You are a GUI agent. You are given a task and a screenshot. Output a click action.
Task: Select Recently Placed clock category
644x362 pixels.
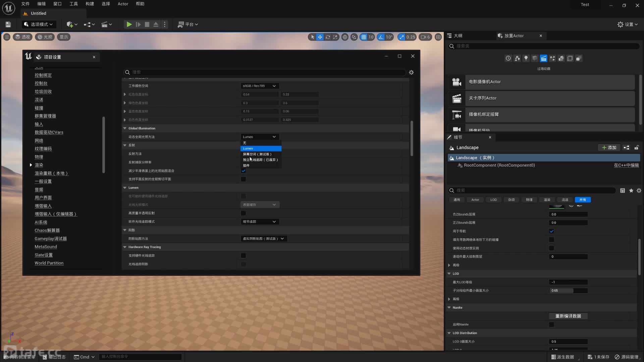click(x=508, y=59)
